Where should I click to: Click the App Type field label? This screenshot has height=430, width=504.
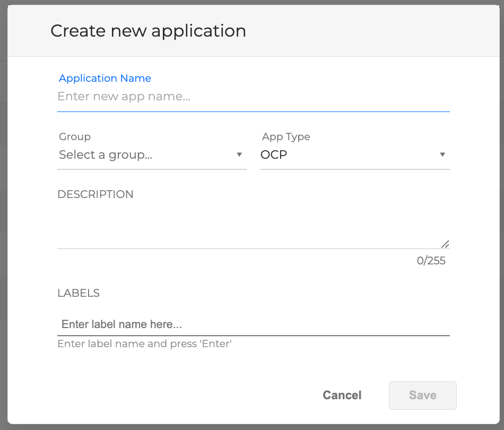pyautogui.click(x=286, y=136)
